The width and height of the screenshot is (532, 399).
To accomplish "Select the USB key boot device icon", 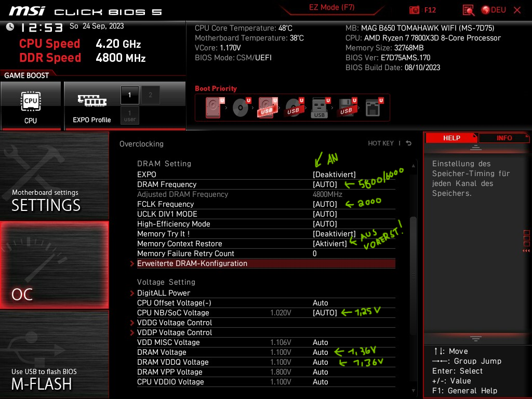I will (x=321, y=107).
